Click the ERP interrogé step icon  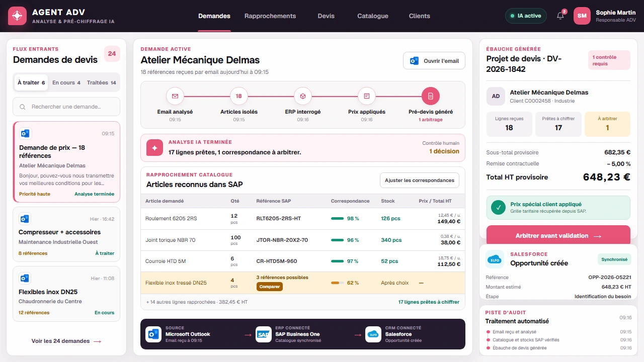[x=303, y=96]
